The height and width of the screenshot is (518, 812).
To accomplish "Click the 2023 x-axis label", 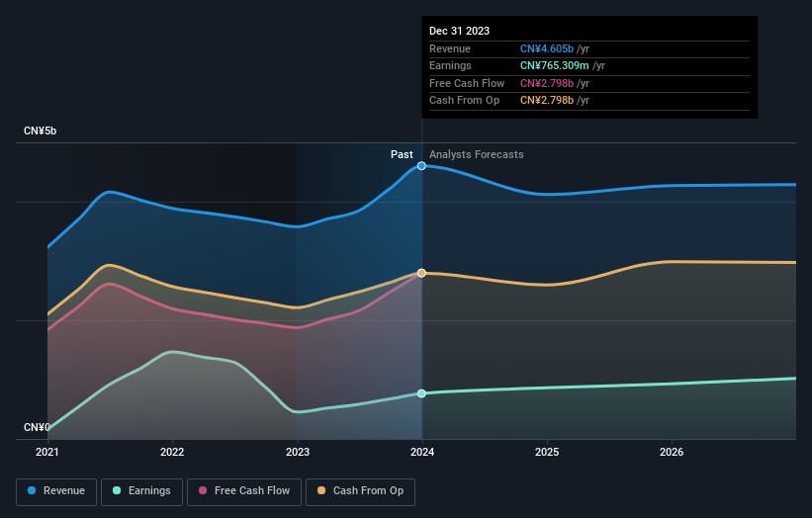I will [298, 452].
